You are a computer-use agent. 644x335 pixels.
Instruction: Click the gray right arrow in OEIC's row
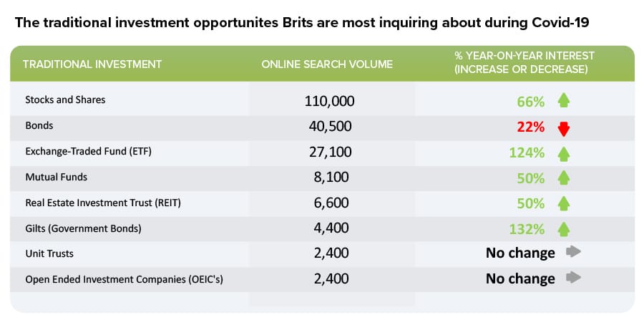coord(573,278)
